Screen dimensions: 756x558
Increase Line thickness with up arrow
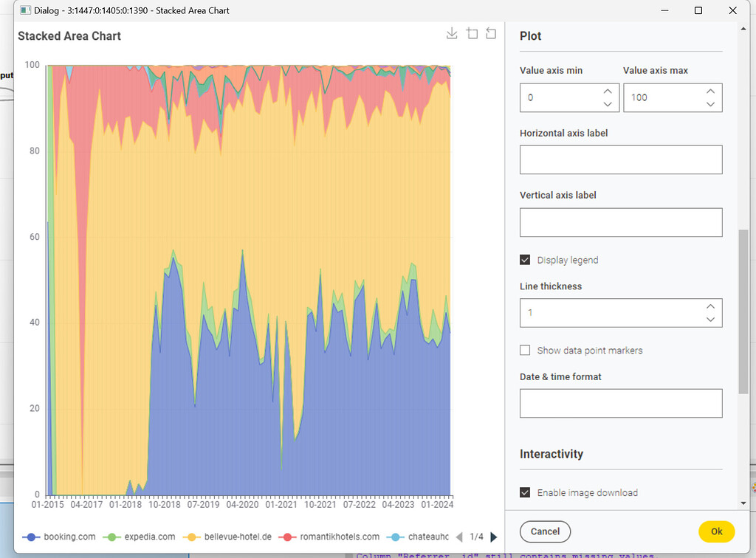point(710,306)
